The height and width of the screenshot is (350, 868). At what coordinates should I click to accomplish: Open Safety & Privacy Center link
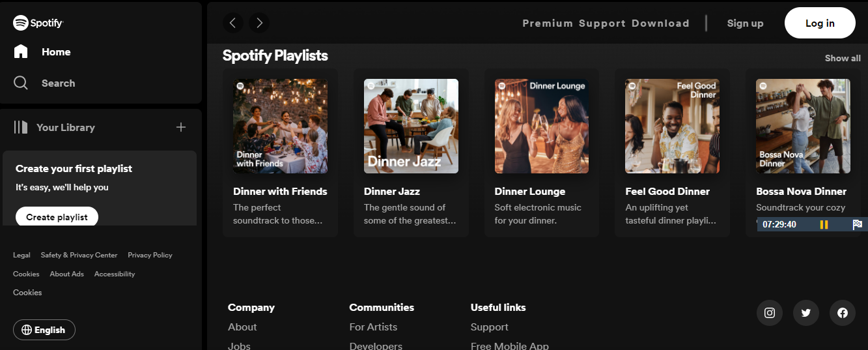coord(79,255)
